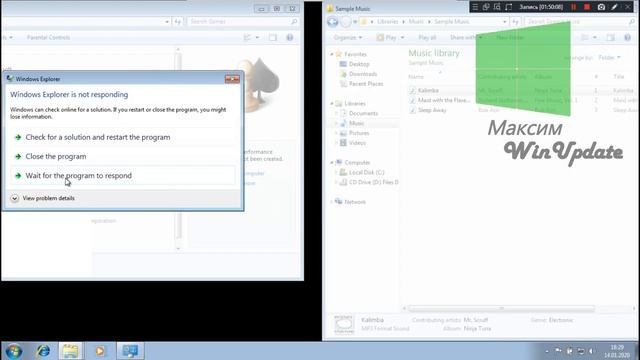Change view icon in Games window toolbar

(x=247, y=38)
